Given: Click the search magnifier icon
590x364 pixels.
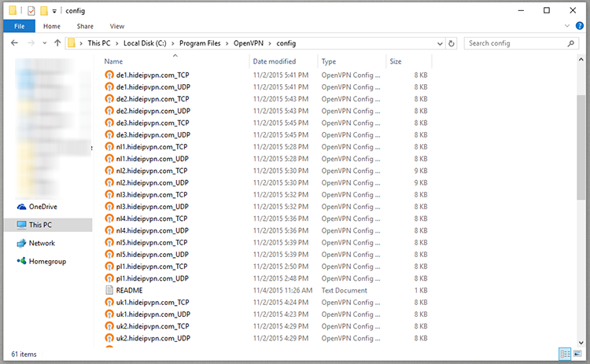Looking at the screenshot, I should (x=571, y=43).
